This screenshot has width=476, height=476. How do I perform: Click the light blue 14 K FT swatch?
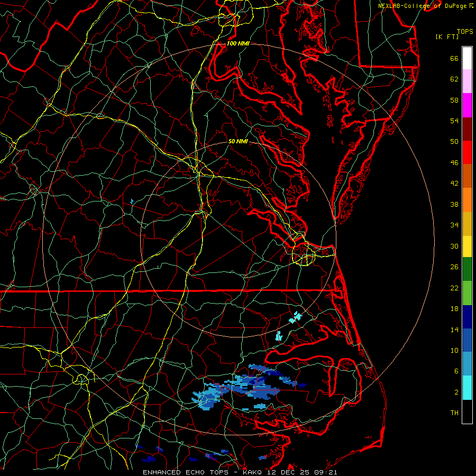pyautogui.click(x=467, y=364)
